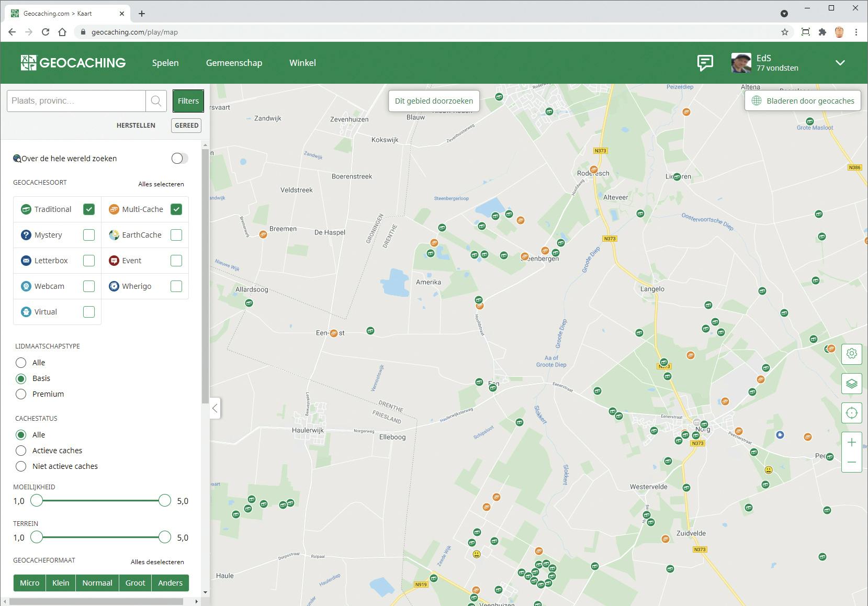Open the map settings gear icon
Screen dimensions: 868x606
click(851, 354)
